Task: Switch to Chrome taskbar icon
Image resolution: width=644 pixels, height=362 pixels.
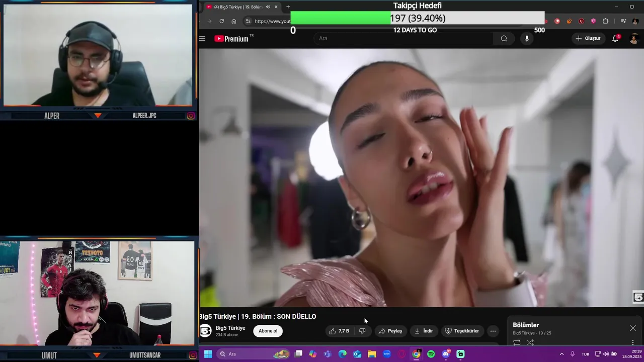Action: pos(416,354)
